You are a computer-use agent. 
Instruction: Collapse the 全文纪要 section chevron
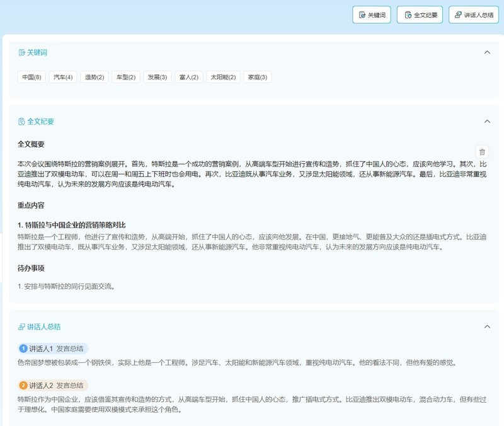(x=486, y=121)
